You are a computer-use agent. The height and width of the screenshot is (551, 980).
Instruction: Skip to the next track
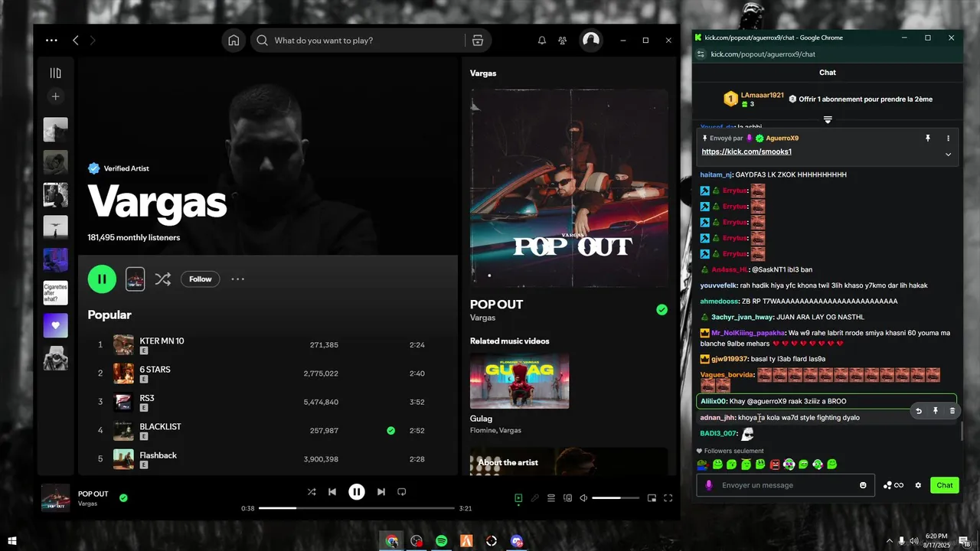coord(381,492)
